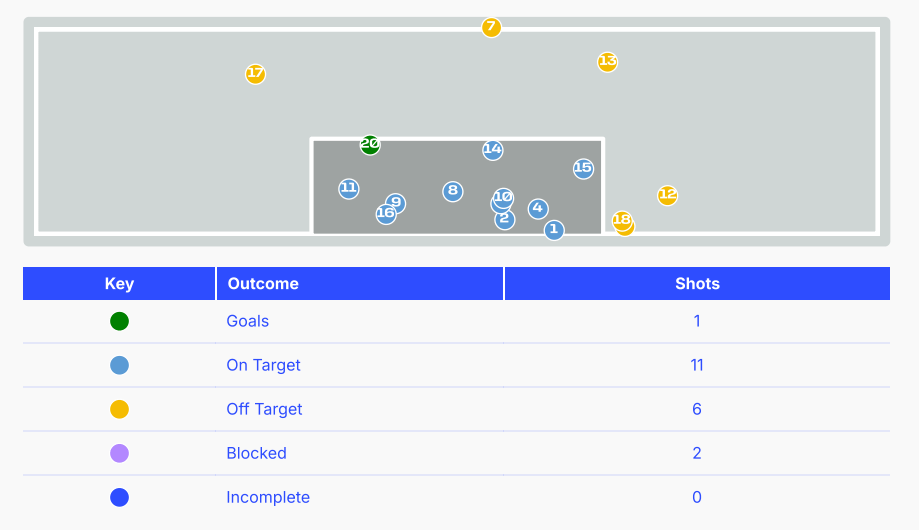Click the purple Blocked key swatch
The height and width of the screenshot is (530, 919).
tap(120, 453)
